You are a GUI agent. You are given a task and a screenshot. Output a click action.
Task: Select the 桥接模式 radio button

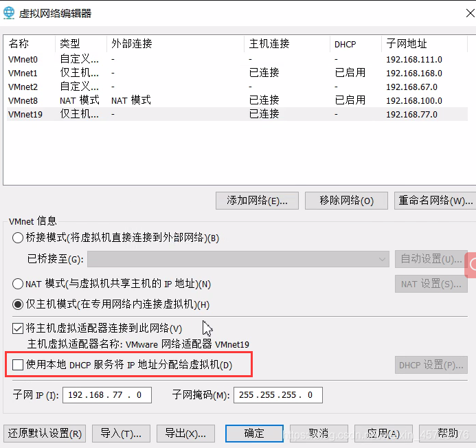18,238
